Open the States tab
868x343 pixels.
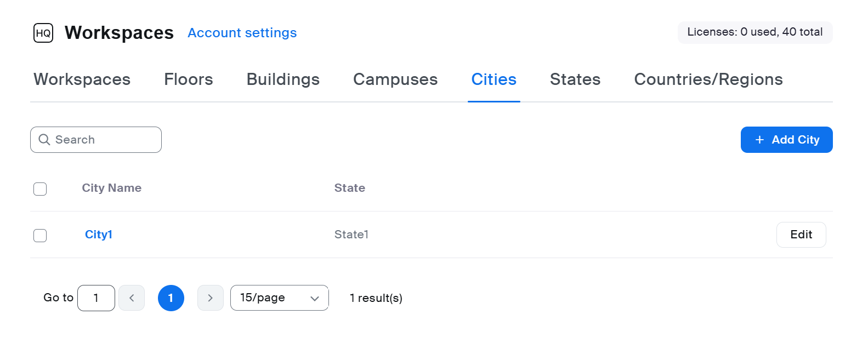tap(575, 79)
